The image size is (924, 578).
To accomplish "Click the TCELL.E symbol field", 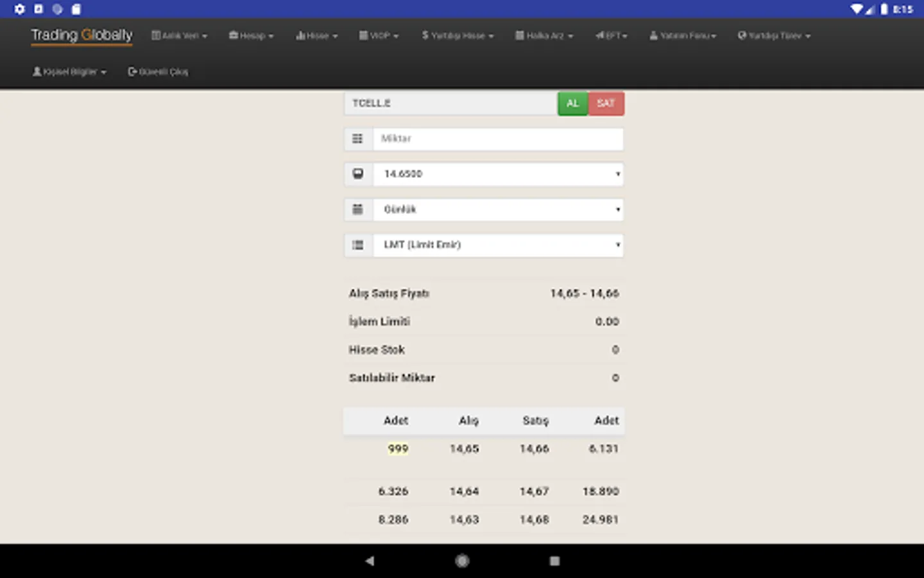I will click(x=450, y=103).
